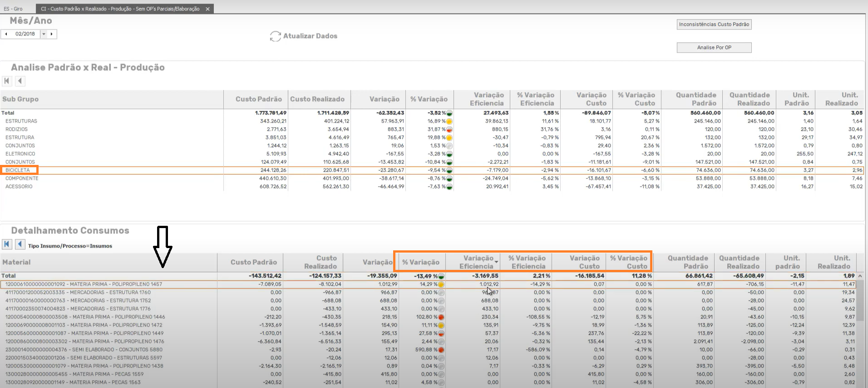Select the ESTRUTURAS sub group row
This screenshot has width=868, height=388.
431,121
